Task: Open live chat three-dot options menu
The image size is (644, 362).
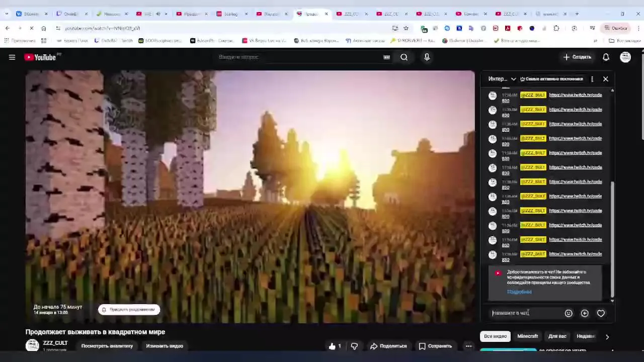Action: (592, 79)
